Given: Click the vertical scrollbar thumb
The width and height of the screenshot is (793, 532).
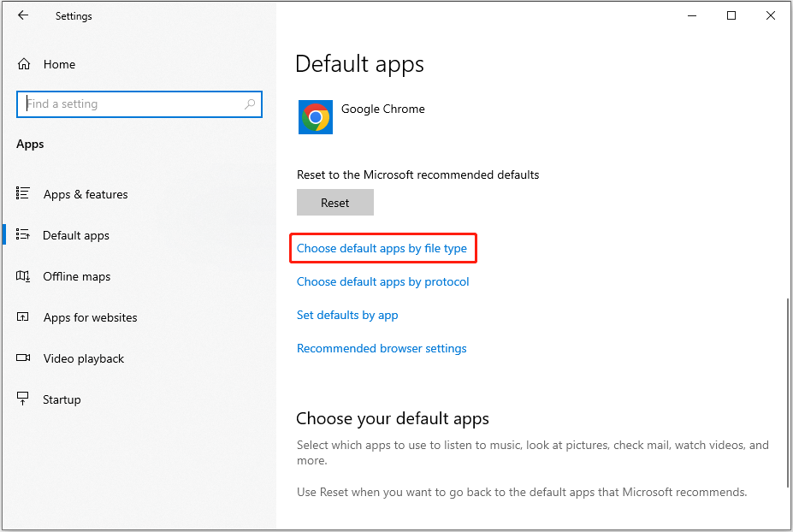Looking at the screenshot, I should [x=789, y=393].
